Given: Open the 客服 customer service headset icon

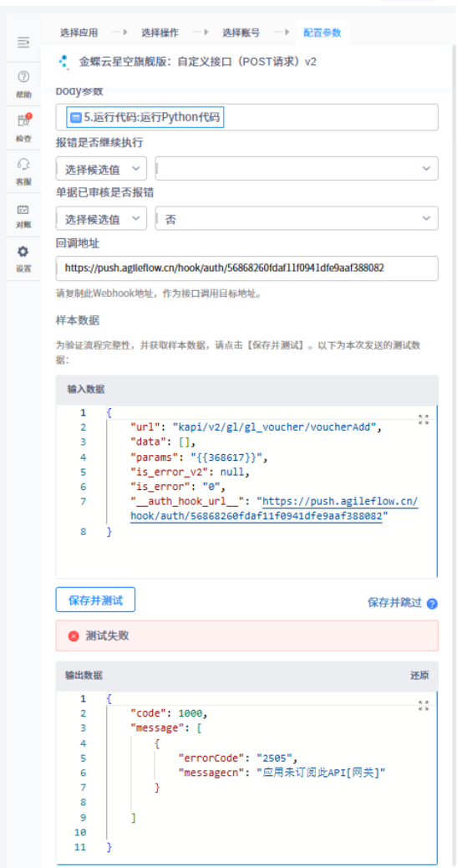Looking at the screenshot, I should 23,171.
